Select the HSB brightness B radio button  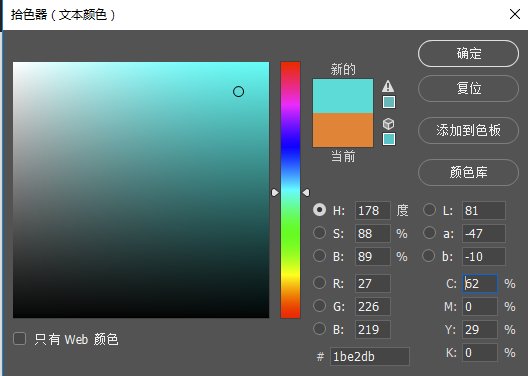[319, 255]
